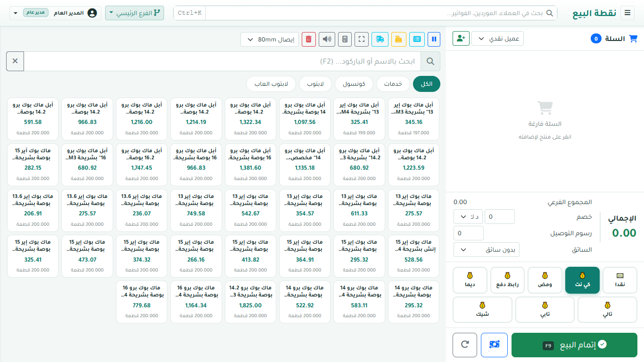Select تابي payment method
The width and height of the screenshot is (644, 362).
pyautogui.click(x=545, y=309)
